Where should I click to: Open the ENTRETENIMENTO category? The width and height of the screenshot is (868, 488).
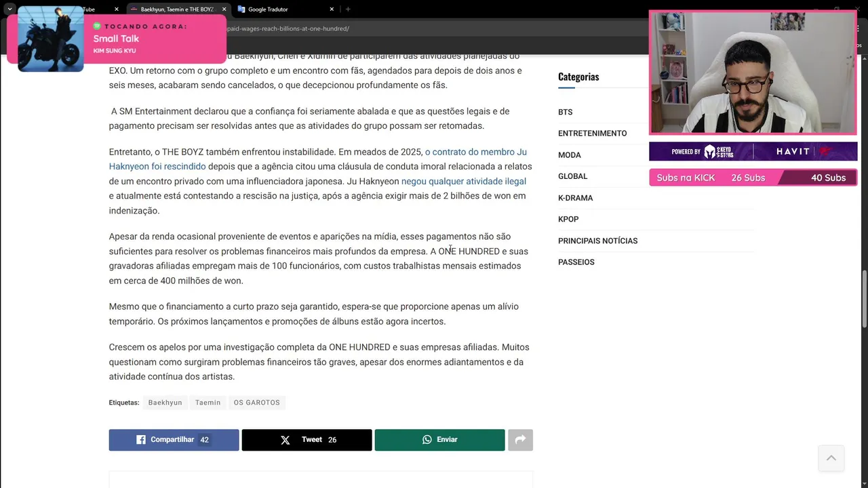[593, 134]
